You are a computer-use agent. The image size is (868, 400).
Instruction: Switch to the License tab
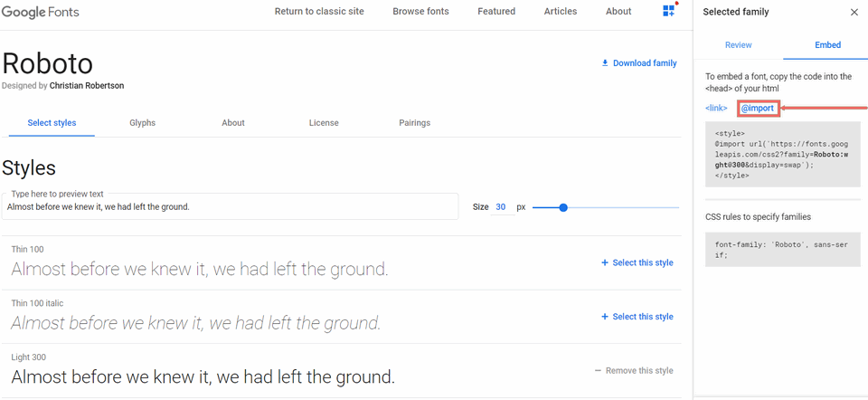[324, 123]
